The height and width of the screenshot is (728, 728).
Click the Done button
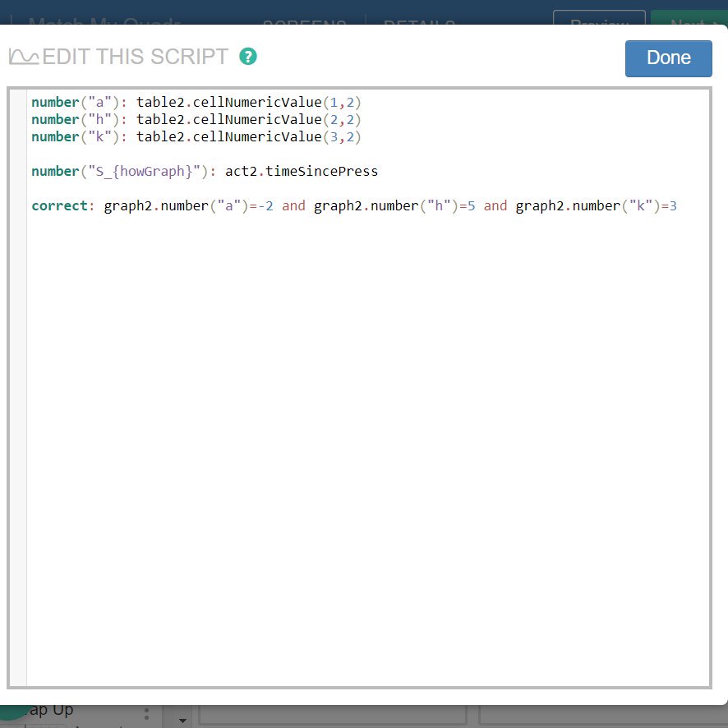668,58
